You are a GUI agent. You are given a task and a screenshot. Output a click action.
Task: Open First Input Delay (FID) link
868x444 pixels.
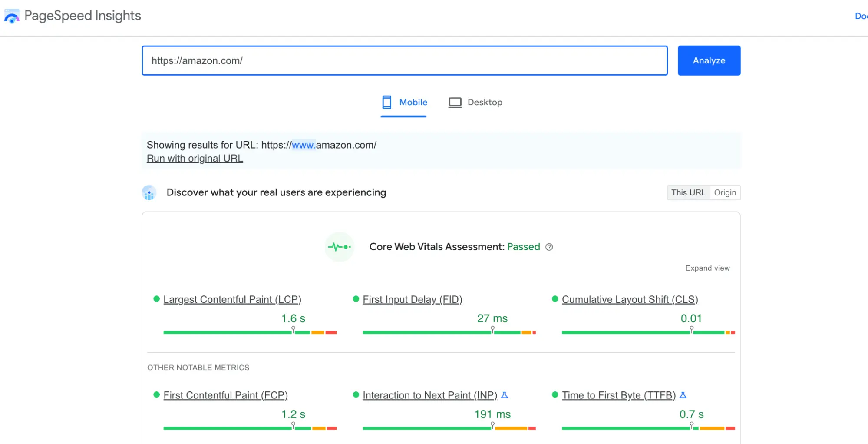tap(413, 299)
